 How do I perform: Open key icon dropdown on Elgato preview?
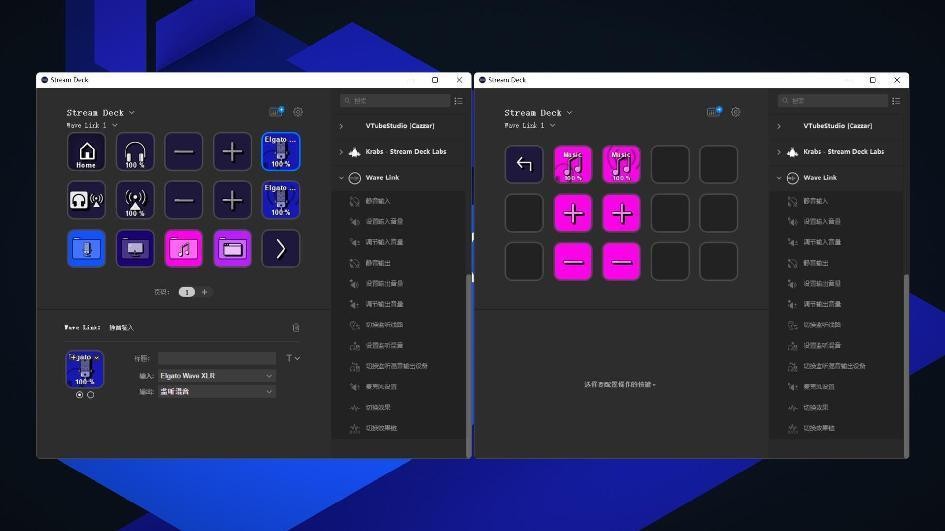pyautogui.click(x=96, y=357)
